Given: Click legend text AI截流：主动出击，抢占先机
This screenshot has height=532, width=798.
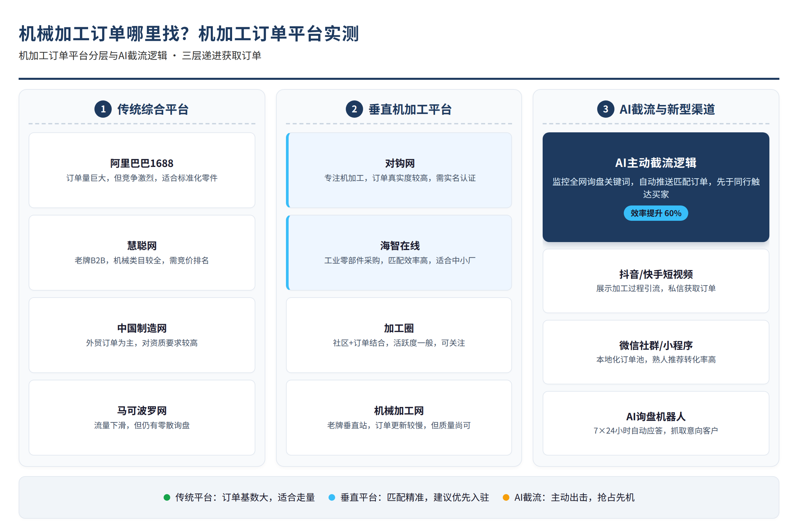Looking at the screenshot, I should [574, 497].
